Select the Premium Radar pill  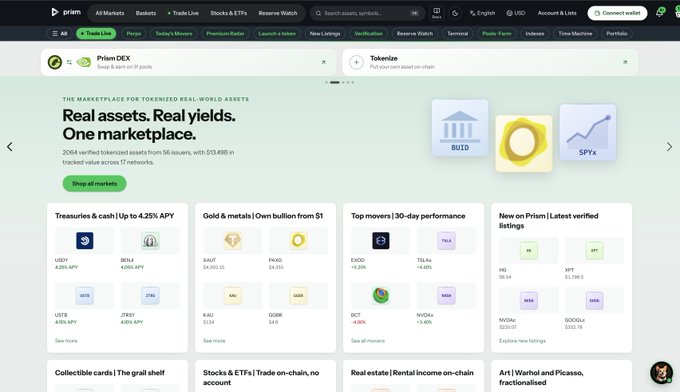(x=225, y=33)
